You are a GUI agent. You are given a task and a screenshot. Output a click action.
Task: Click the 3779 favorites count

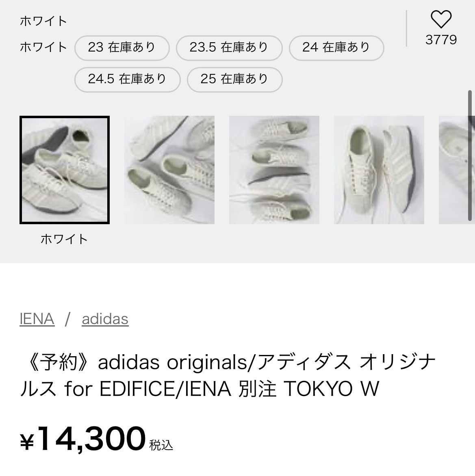coord(441,40)
